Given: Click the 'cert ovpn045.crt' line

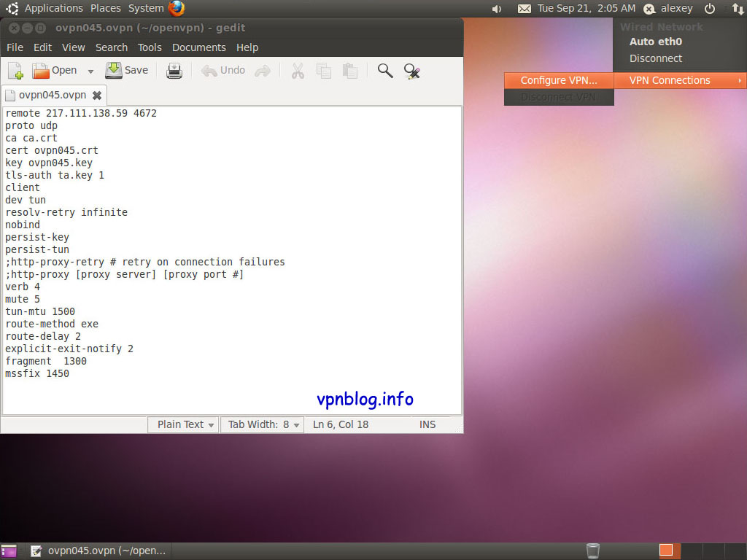Looking at the screenshot, I should point(52,150).
